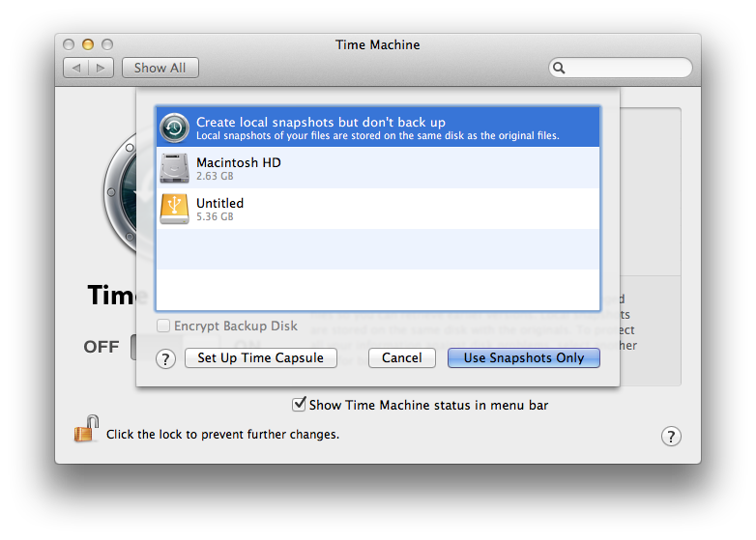The width and height of the screenshot is (756, 540).
Task: Select the 'Macintosh HD' row label
Action: tap(239, 163)
